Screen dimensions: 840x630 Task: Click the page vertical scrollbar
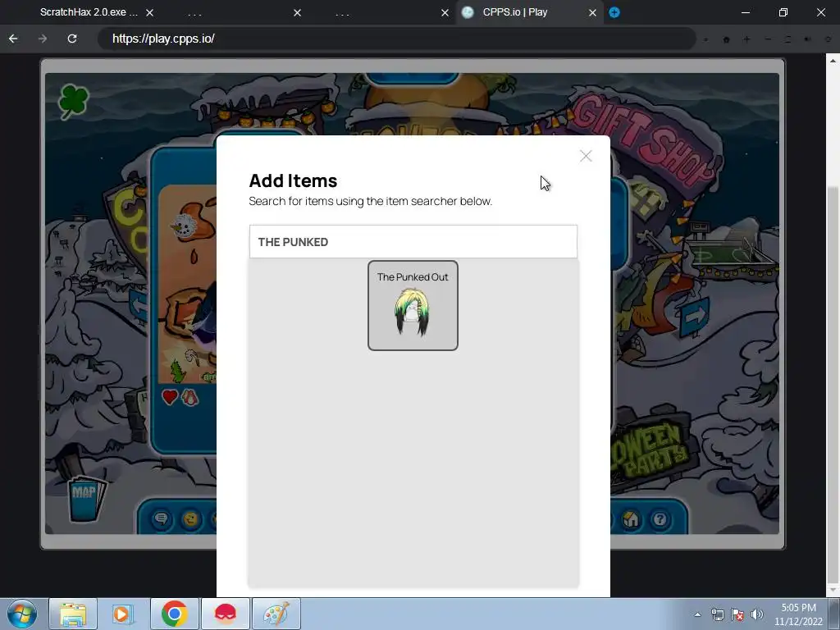tap(833, 384)
